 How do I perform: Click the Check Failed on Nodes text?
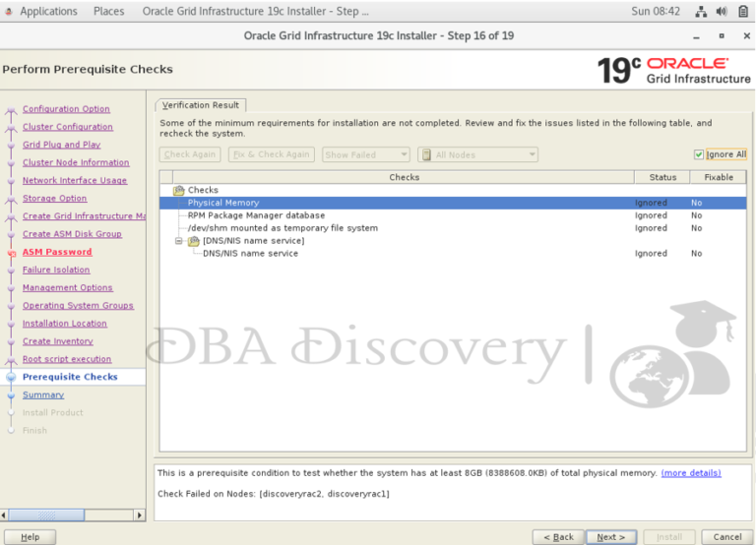coord(274,494)
